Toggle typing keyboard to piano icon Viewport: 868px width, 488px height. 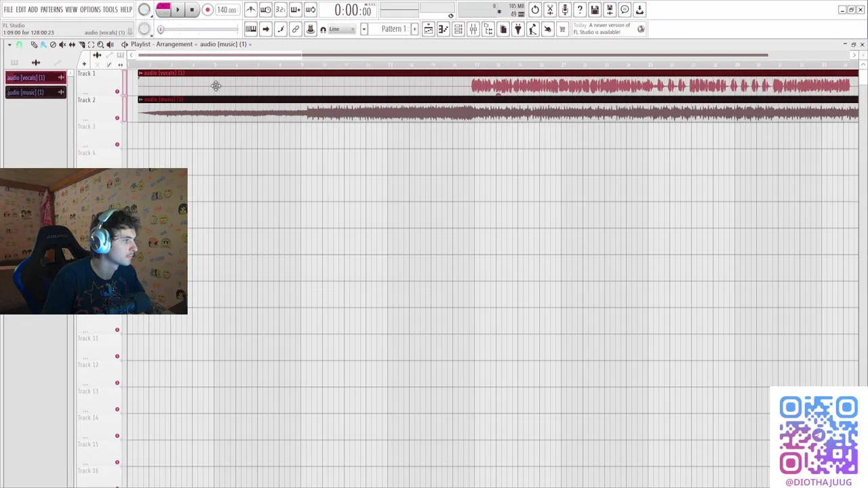251,29
